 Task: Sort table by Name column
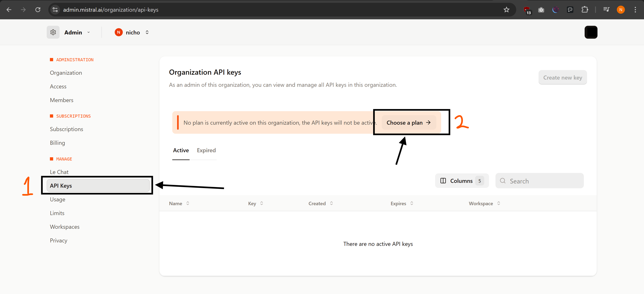pos(179,203)
